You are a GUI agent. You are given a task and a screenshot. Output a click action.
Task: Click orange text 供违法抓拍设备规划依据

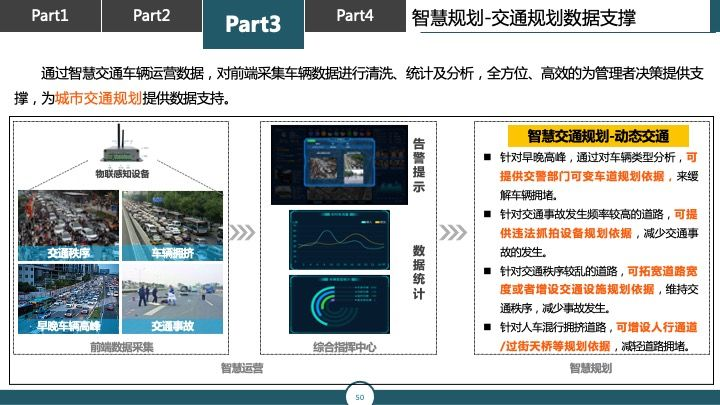coord(566,233)
